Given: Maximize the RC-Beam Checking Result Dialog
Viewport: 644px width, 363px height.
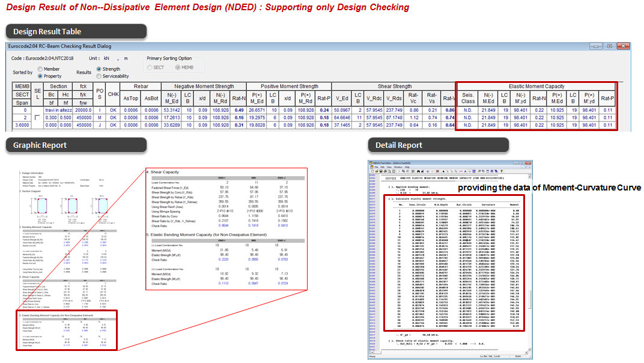Looking at the screenshot, I should [x=609, y=46].
